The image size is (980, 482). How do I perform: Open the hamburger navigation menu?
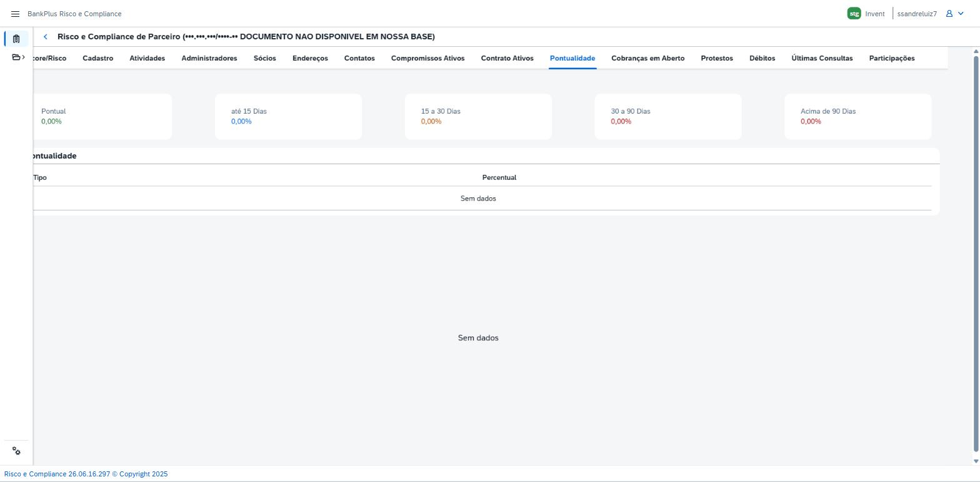tap(16, 14)
